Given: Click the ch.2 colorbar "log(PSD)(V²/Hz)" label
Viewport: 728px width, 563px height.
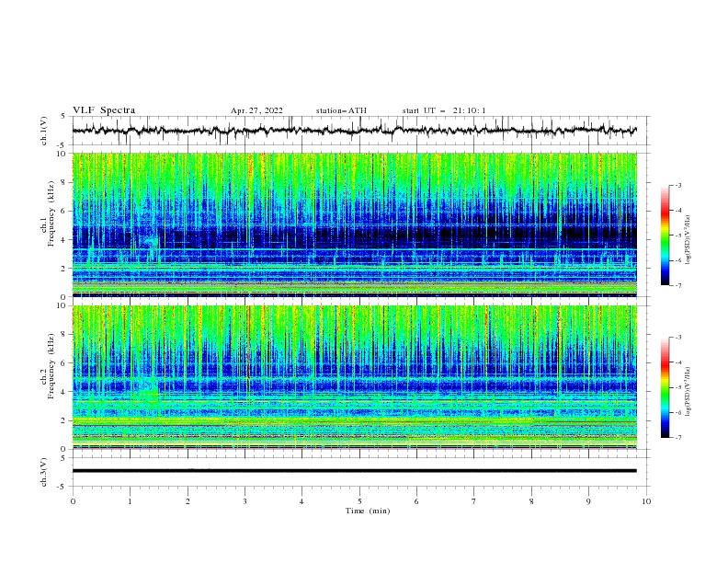Looking at the screenshot, I should [688, 392].
